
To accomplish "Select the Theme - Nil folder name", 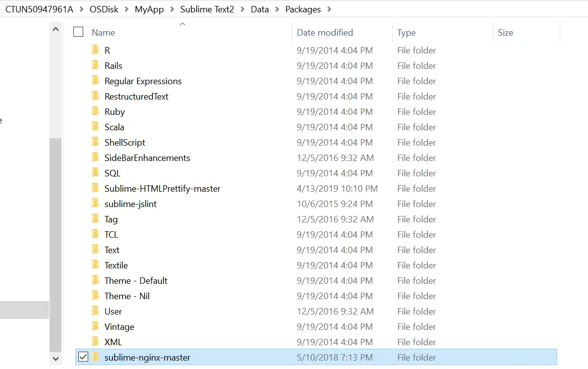I will [x=127, y=296].
